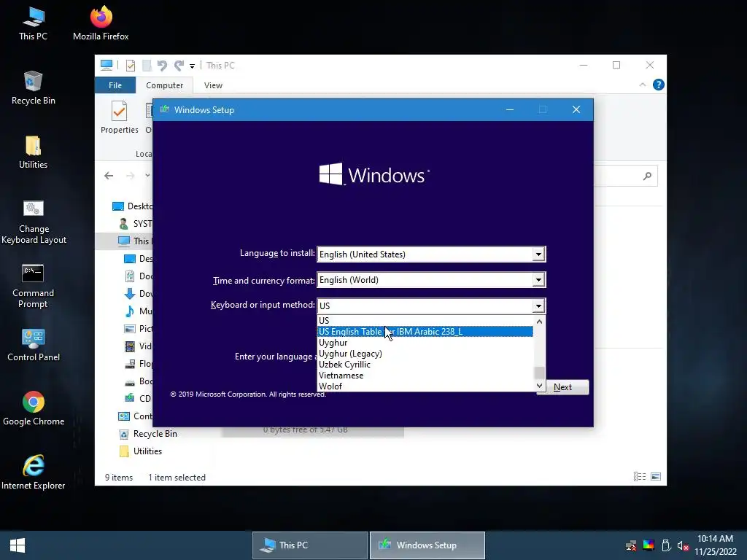Launch Internet Explorer from desktop
747x560 pixels.
click(34, 472)
